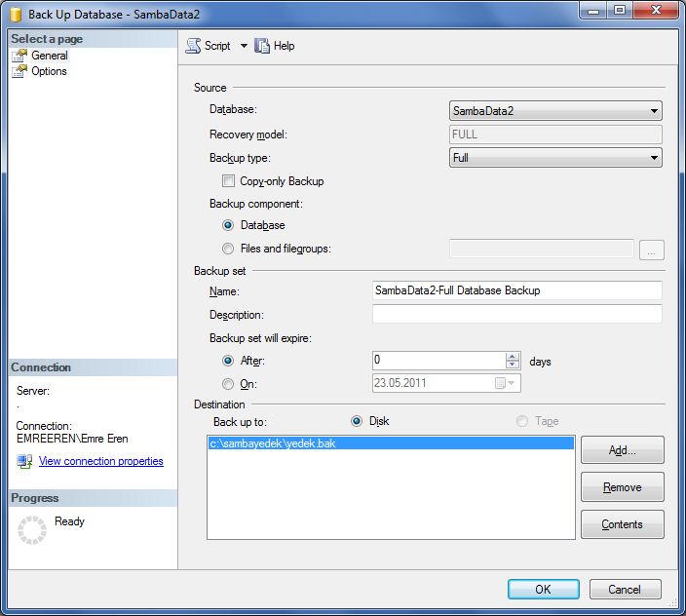686x616 pixels.
Task: Expand the Backup type dropdown
Action: (x=654, y=158)
